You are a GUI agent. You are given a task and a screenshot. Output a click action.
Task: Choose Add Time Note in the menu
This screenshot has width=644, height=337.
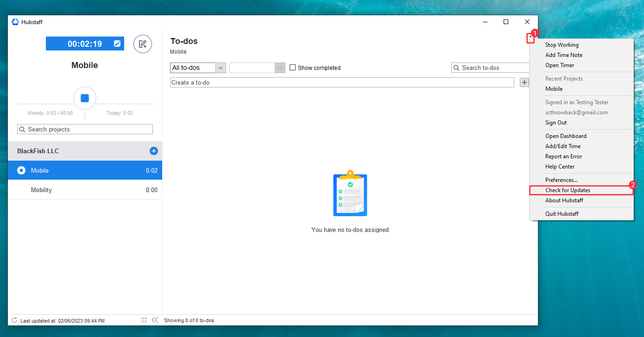click(x=581, y=55)
